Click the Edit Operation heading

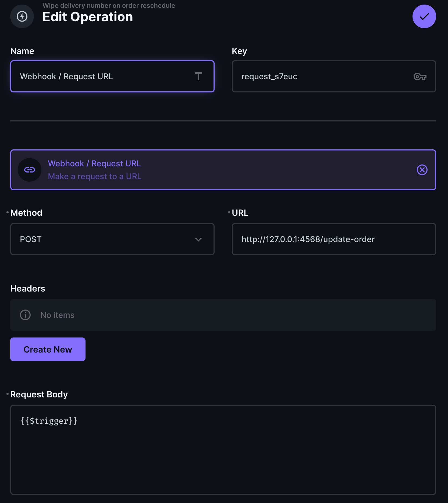(x=87, y=17)
